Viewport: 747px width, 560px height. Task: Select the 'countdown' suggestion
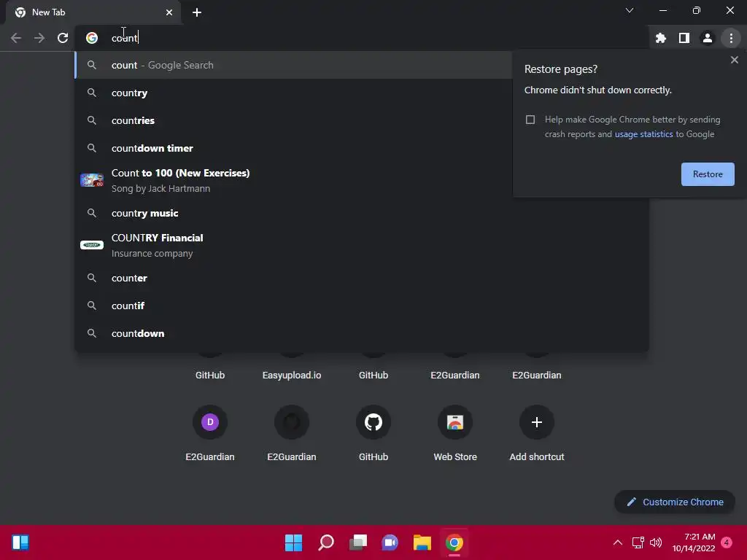(362, 333)
